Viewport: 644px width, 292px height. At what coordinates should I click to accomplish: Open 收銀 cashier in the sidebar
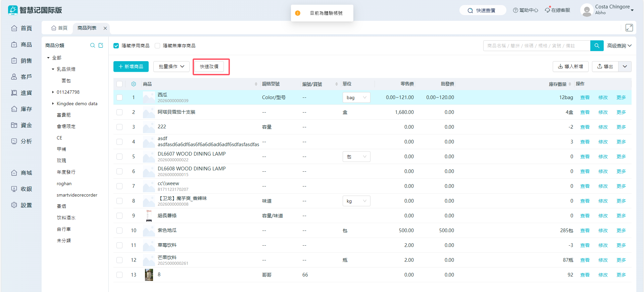coord(22,189)
